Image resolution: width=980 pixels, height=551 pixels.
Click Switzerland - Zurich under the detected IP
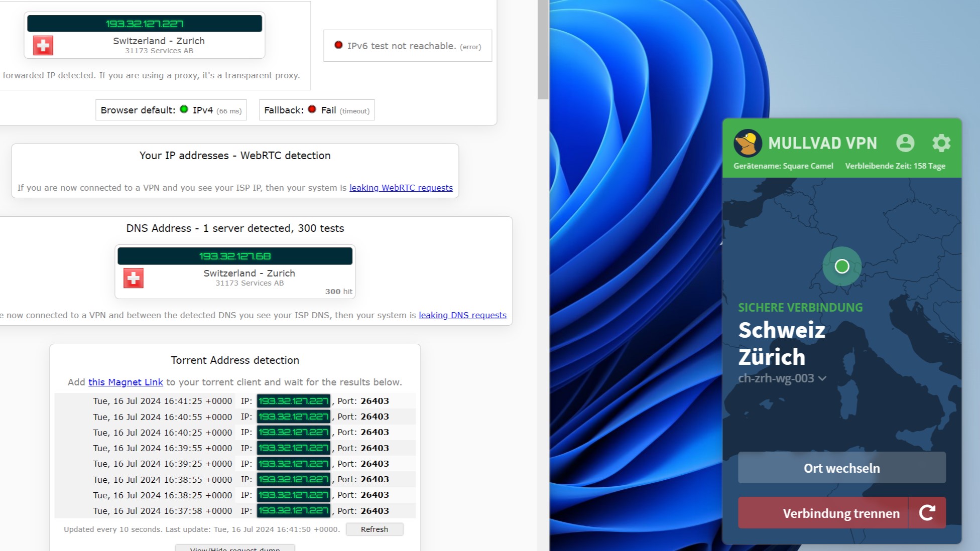coord(159,41)
